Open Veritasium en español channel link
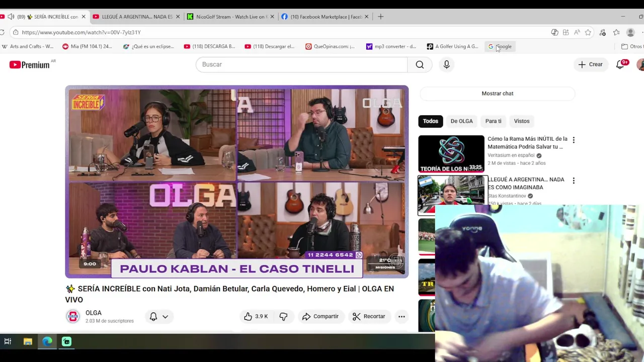 click(511, 155)
